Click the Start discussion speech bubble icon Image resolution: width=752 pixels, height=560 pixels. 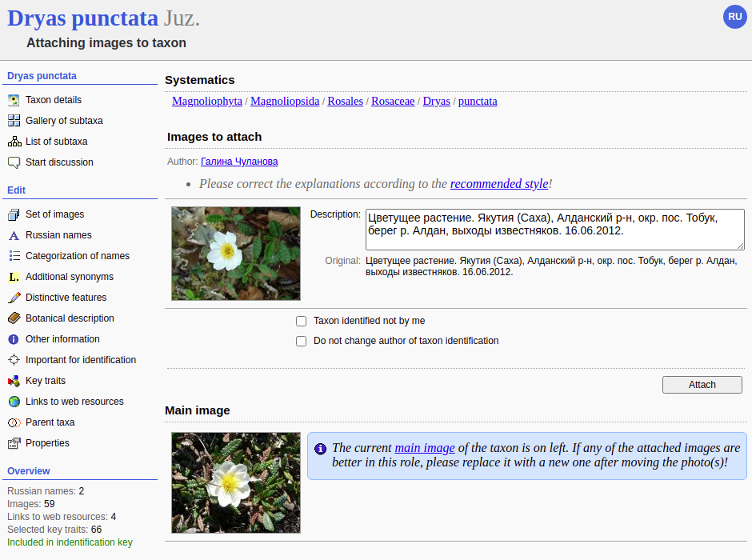pyautogui.click(x=14, y=162)
